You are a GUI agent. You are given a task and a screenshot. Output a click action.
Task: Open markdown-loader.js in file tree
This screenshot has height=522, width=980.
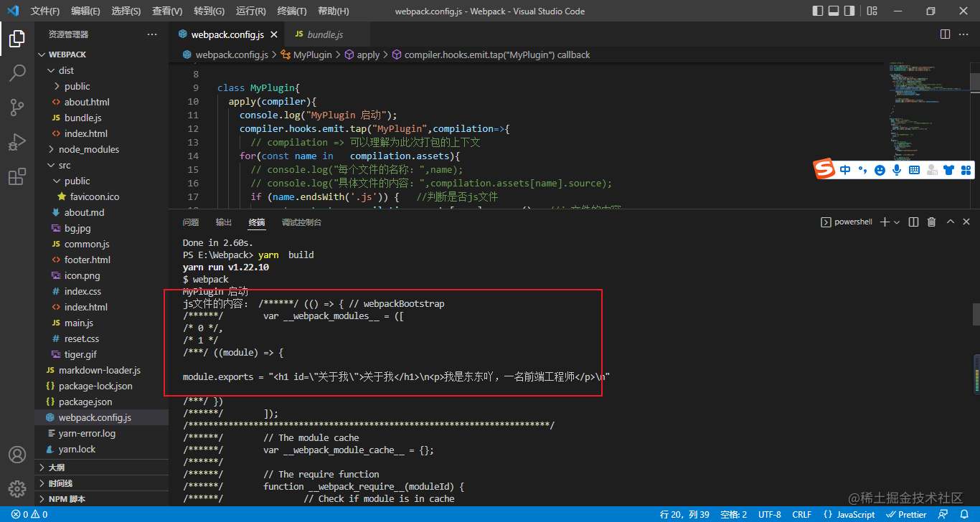point(100,370)
